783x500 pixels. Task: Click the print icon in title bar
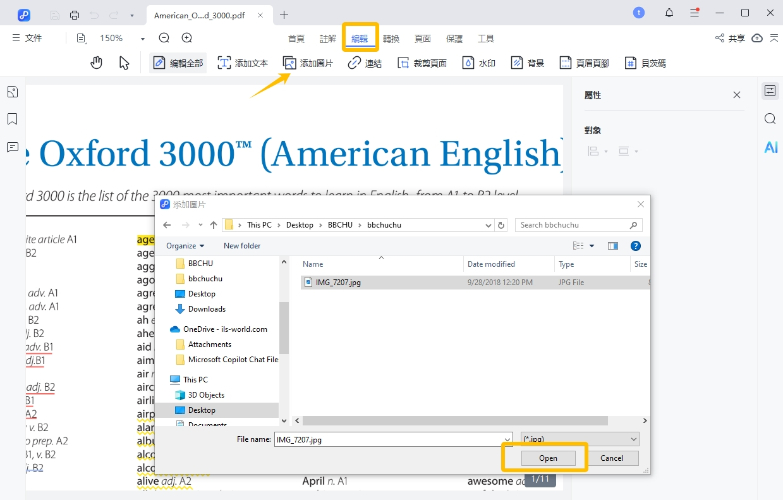point(74,15)
